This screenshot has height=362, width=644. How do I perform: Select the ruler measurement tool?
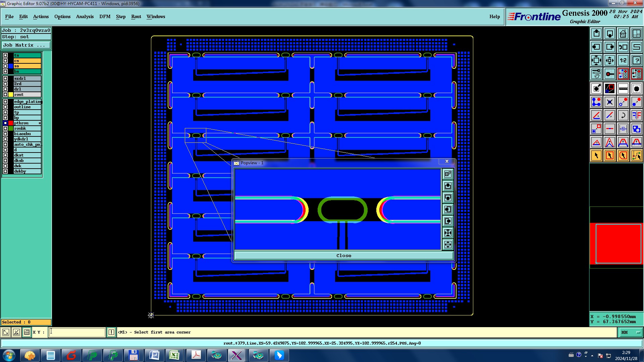coord(623,88)
